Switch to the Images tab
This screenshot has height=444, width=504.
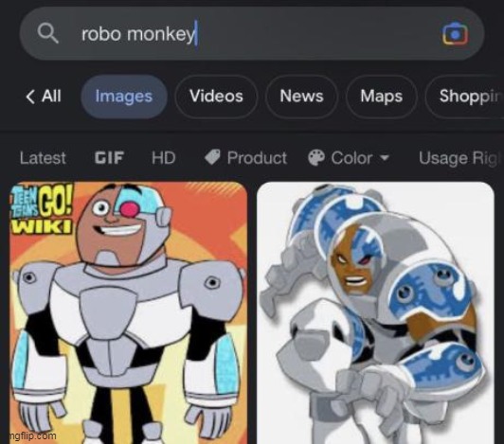(124, 97)
